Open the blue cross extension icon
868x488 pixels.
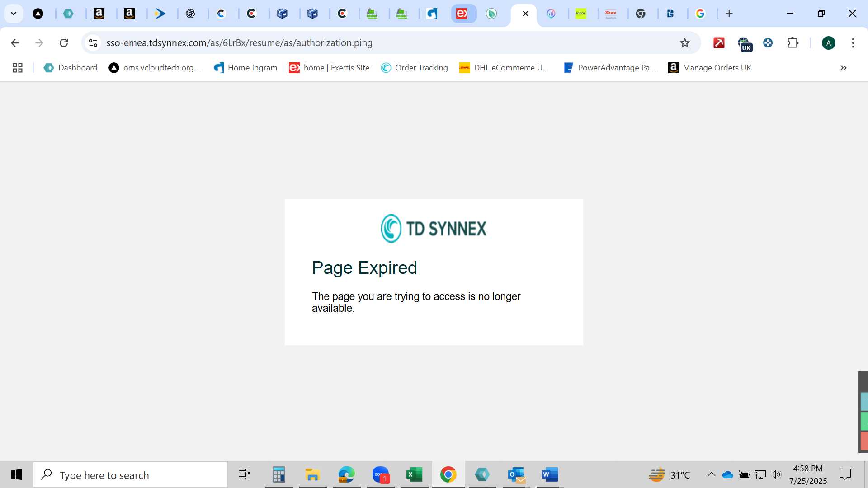click(768, 43)
